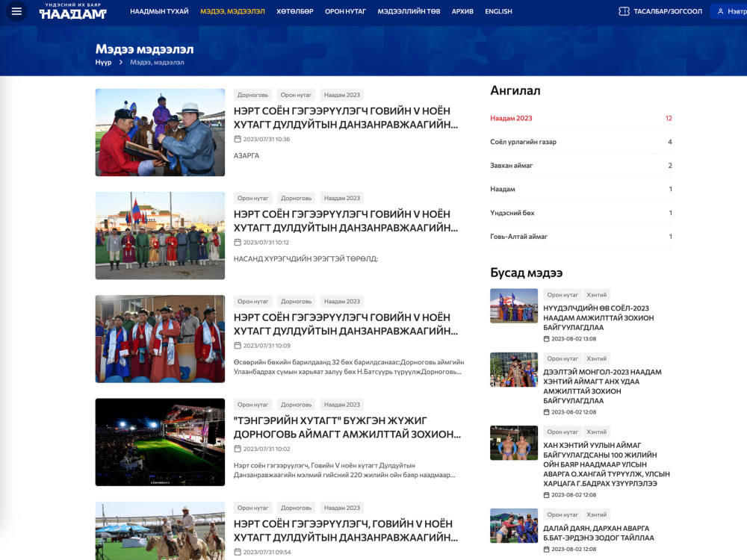Click НАСАНД ХҮРЭГЧДИЙН ЭРЭГТЭЙ ТӨРӨЛД: excerpt
Screen dimensions: 747x560
pyautogui.click(x=306, y=259)
